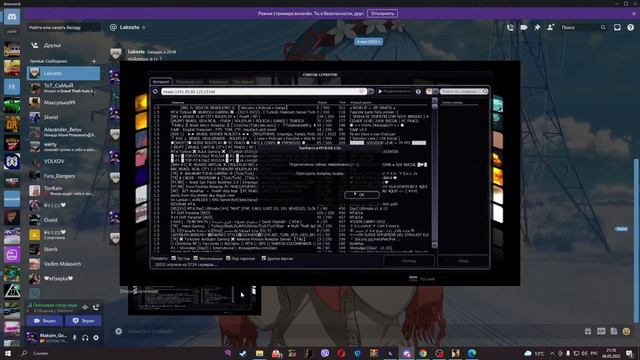Screen dimensions: 640x360
Task: Open the Lakoste direct message
Action: (64, 73)
